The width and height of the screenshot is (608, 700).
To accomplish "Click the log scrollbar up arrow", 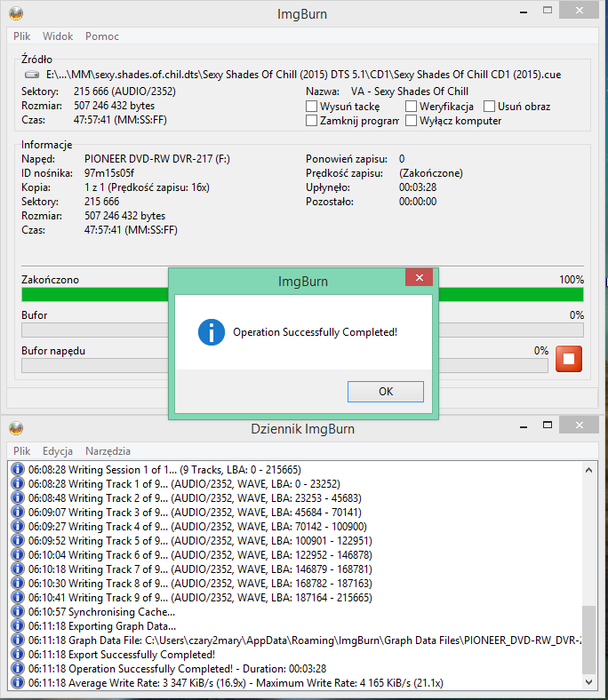I will (x=588, y=470).
